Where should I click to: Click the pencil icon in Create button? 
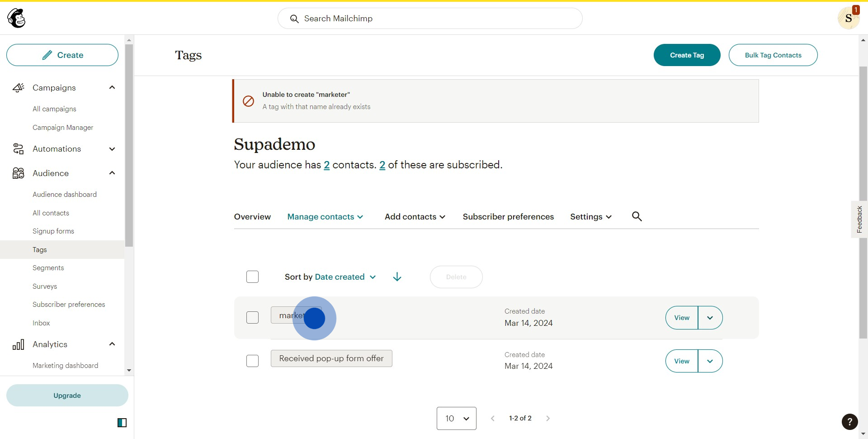pyautogui.click(x=47, y=55)
